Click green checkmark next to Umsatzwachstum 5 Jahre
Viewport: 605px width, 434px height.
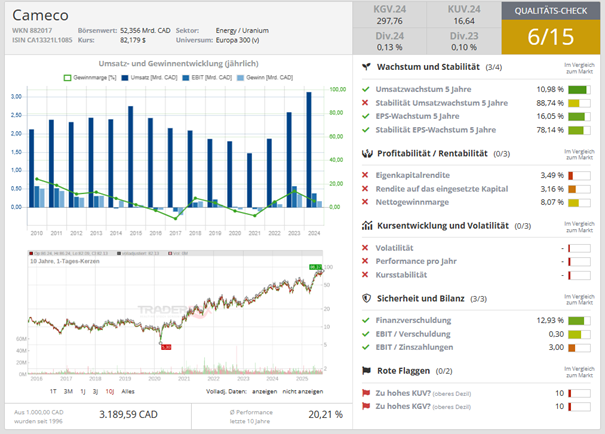[365, 90]
